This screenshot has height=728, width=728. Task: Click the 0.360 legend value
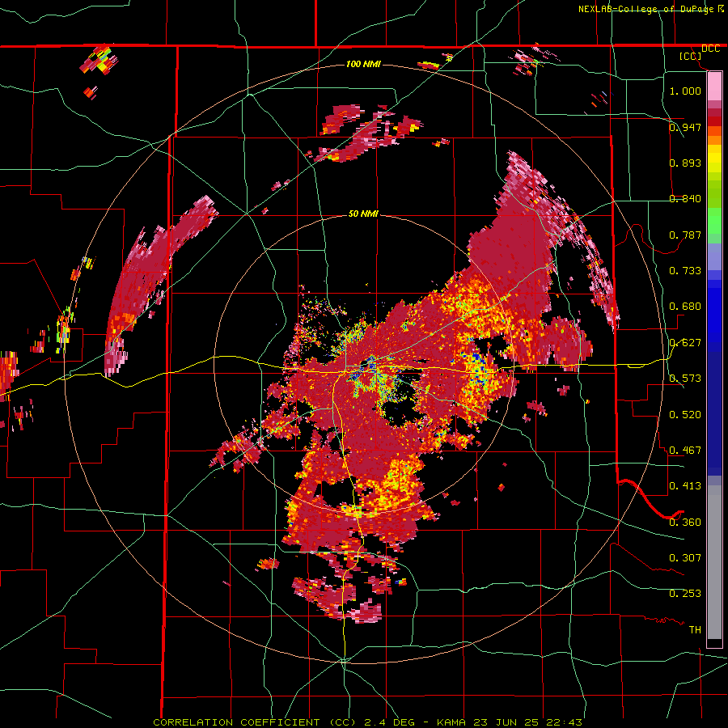pyautogui.click(x=685, y=523)
